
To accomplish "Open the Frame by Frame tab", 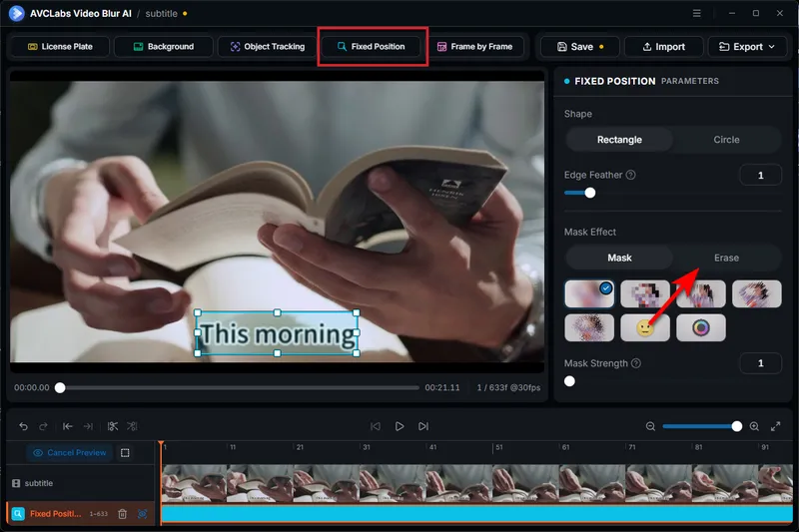I will point(474,46).
